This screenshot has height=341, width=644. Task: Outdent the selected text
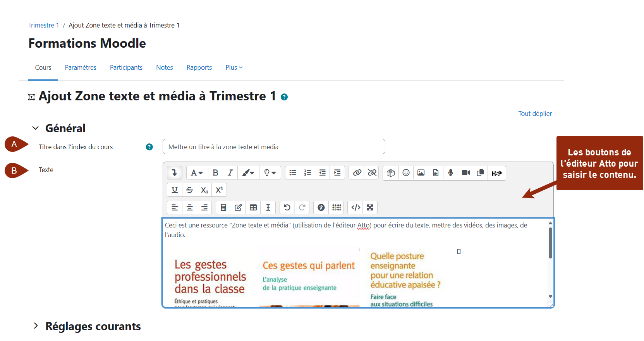[322, 173]
